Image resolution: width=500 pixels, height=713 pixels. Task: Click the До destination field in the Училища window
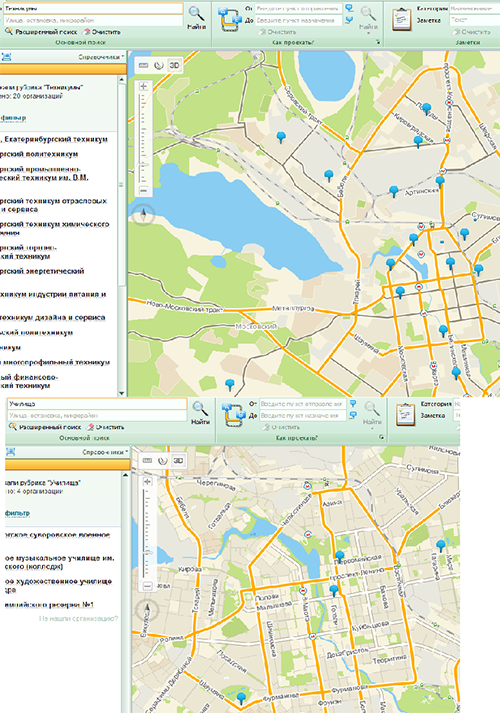302,415
